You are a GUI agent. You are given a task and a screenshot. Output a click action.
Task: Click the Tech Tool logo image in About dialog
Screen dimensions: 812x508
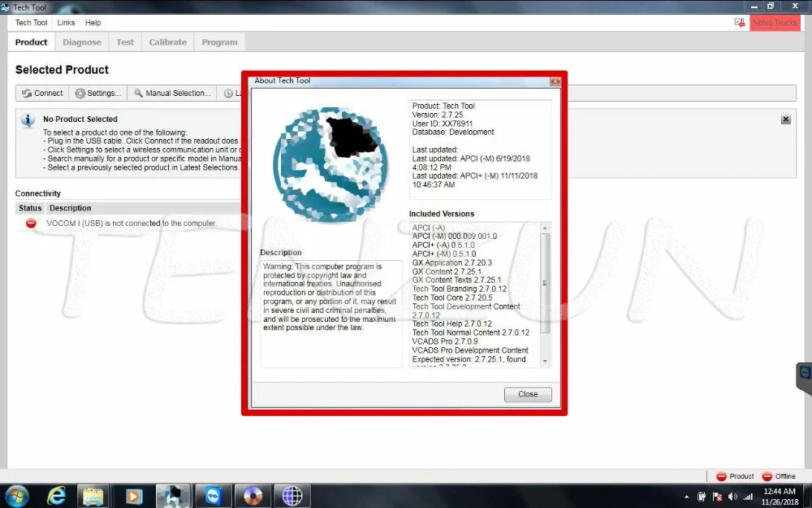coord(330,165)
